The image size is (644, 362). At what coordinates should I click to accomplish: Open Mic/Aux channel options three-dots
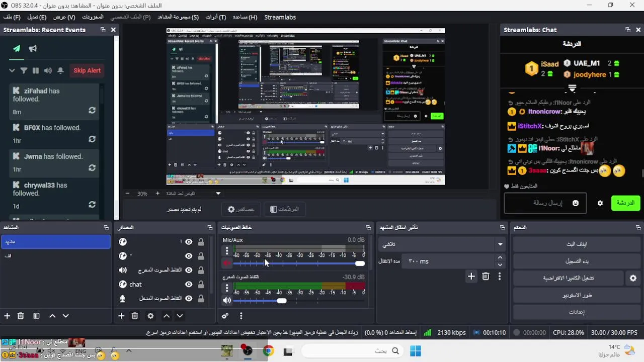[227, 251]
